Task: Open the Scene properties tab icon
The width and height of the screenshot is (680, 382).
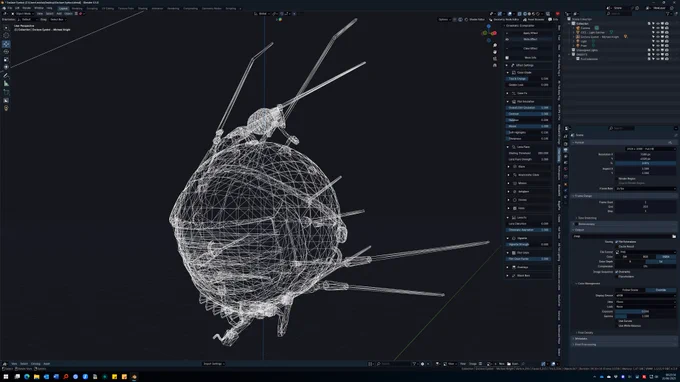Action: click(566, 163)
